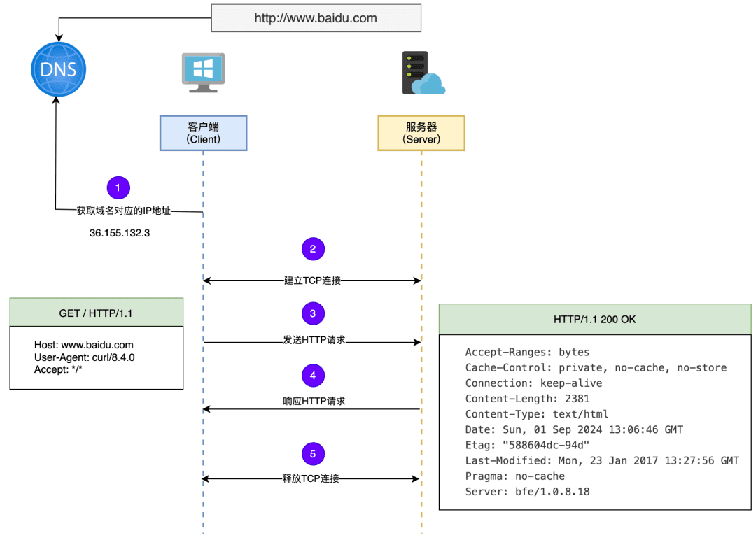Click the Accept: */* line
756x540 pixels.
[x=58, y=369]
